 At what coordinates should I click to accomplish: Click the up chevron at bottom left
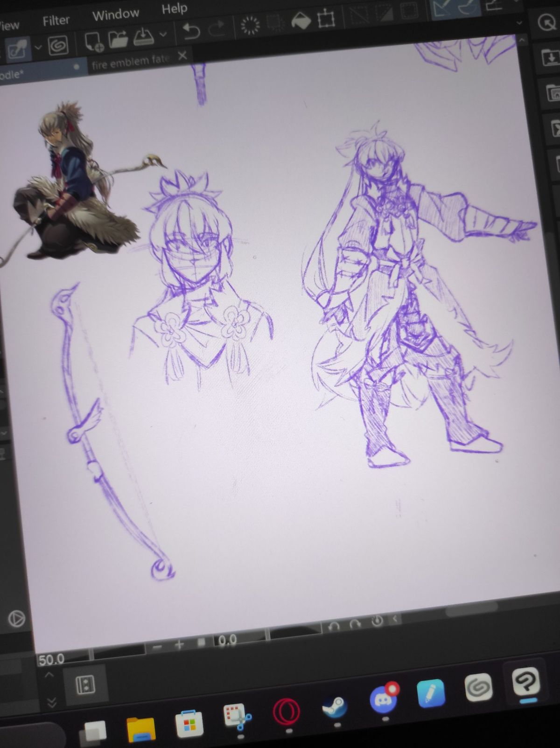[x=49, y=675]
